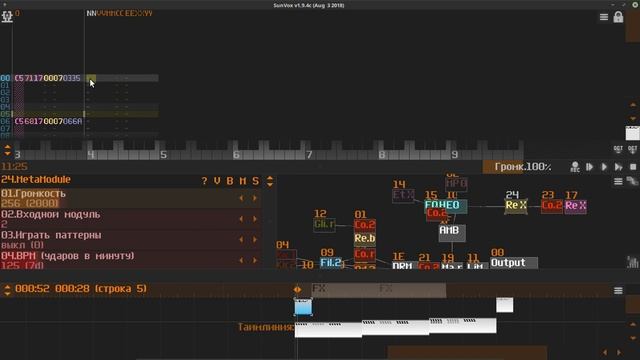The width and height of the screenshot is (640, 360).
Task: Click the orange timeline position diamond marker
Action: click(298, 289)
